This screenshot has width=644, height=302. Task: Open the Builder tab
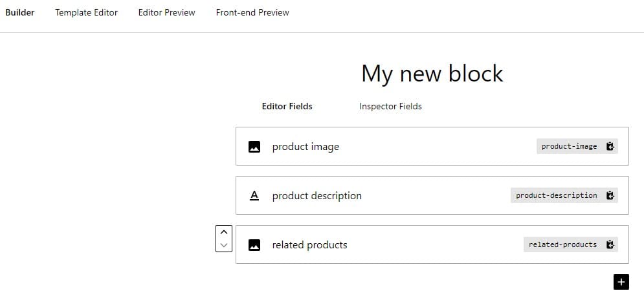19,13
